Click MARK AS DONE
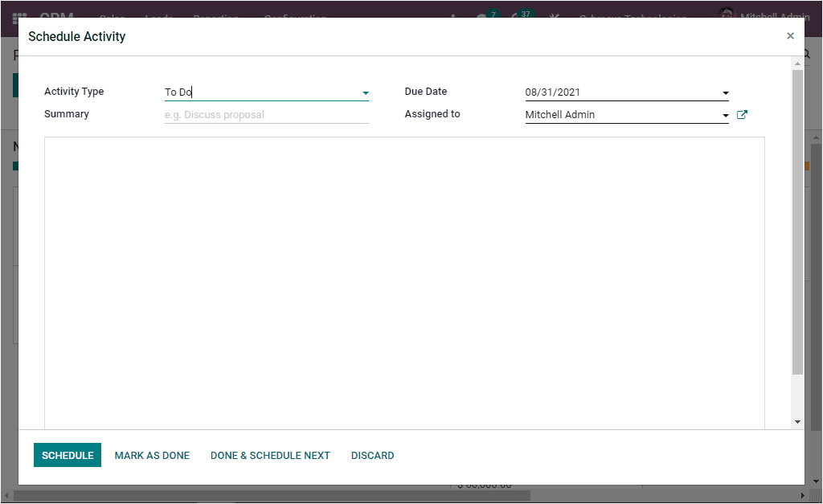The width and height of the screenshot is (823, 504). pyautogui.click(x=152, y=455)
